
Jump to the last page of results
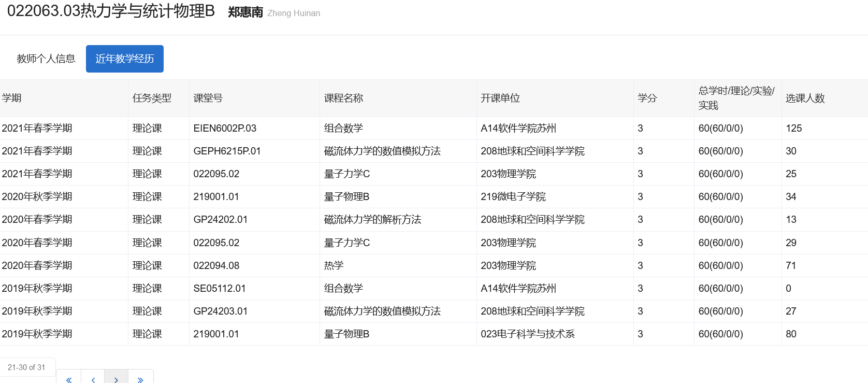coord(140,378)
